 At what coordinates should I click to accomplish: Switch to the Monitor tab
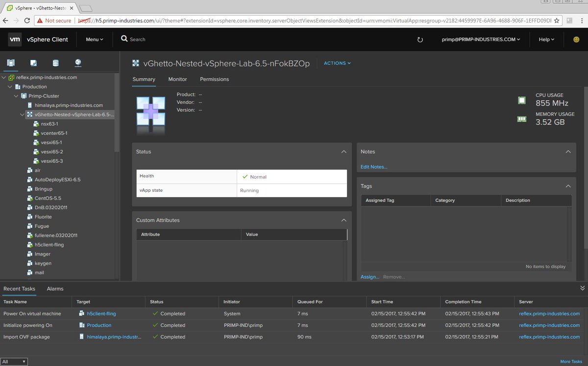(177, 79)
